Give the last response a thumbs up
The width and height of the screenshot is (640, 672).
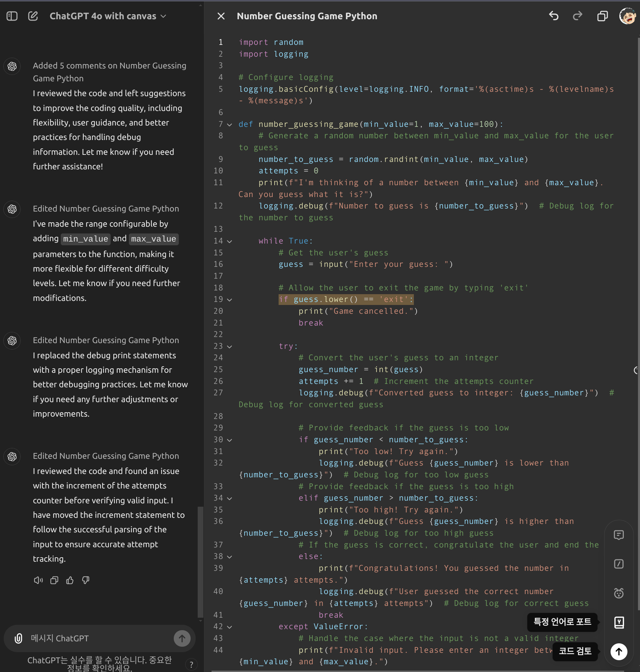coord(70,580)
